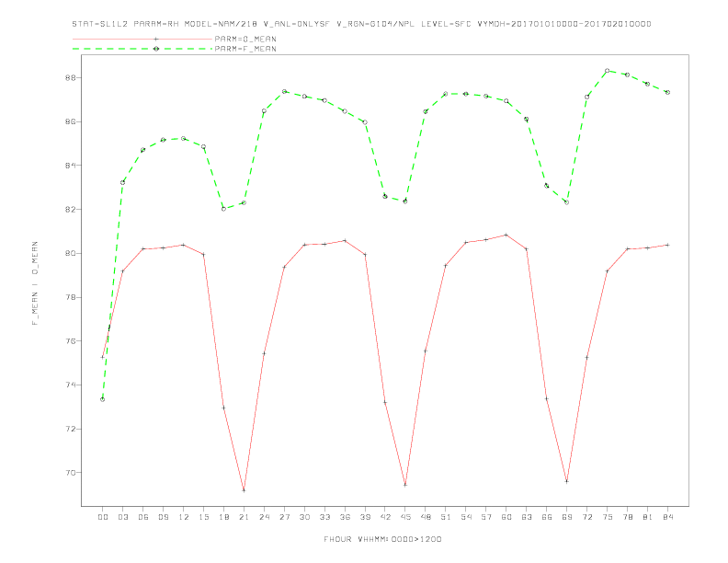The height and width of the screenshot is (563, 728).
Task: Click y-axis tick label 86
Action: click(70, 121)
